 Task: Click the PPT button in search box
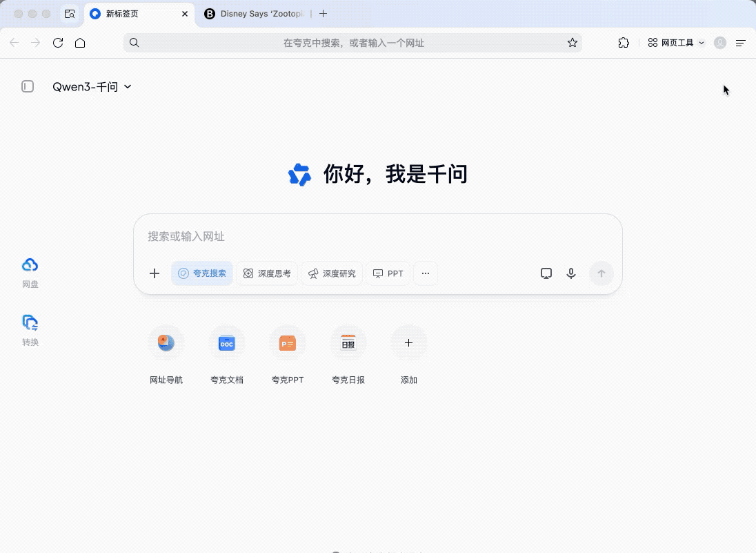388,273
